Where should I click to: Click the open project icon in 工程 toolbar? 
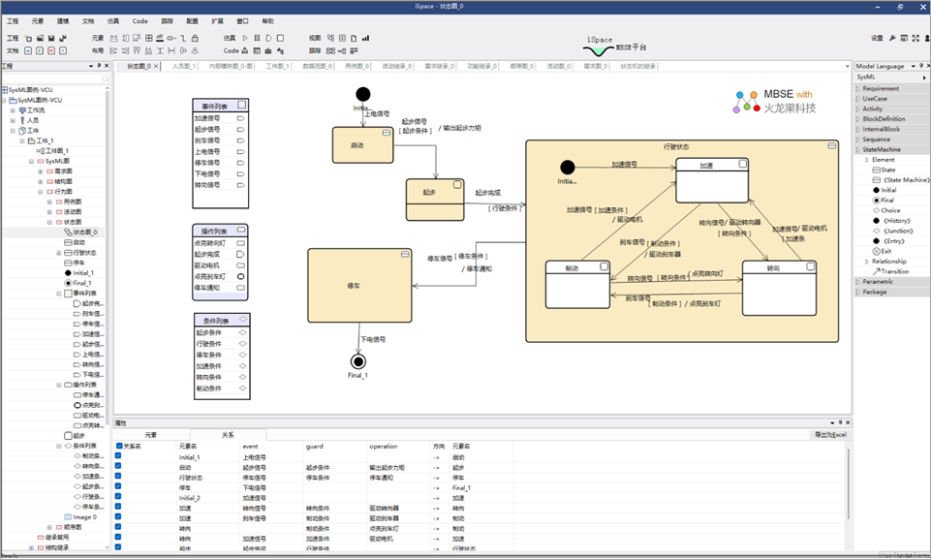[x=40, y=38]
